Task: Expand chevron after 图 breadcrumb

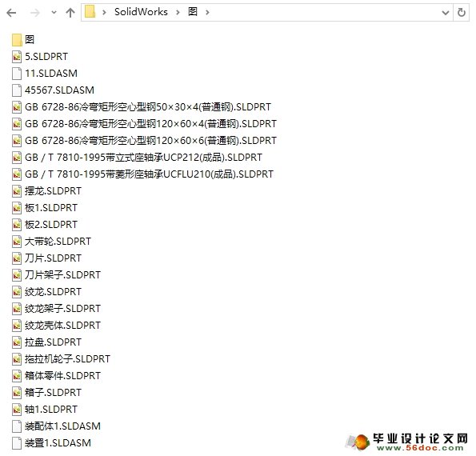Action: pos(208,13)
